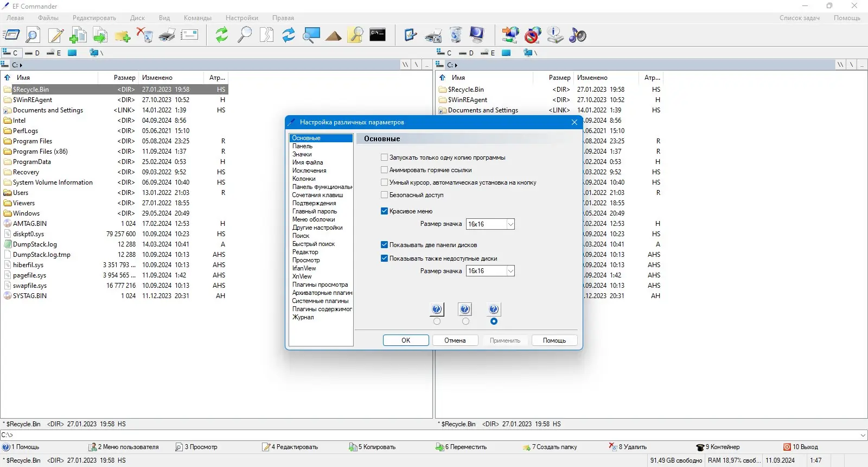Click the Search magnifying glass toolbar icon
The height and width of the screenshot is (467, 868).
[245, 35]
